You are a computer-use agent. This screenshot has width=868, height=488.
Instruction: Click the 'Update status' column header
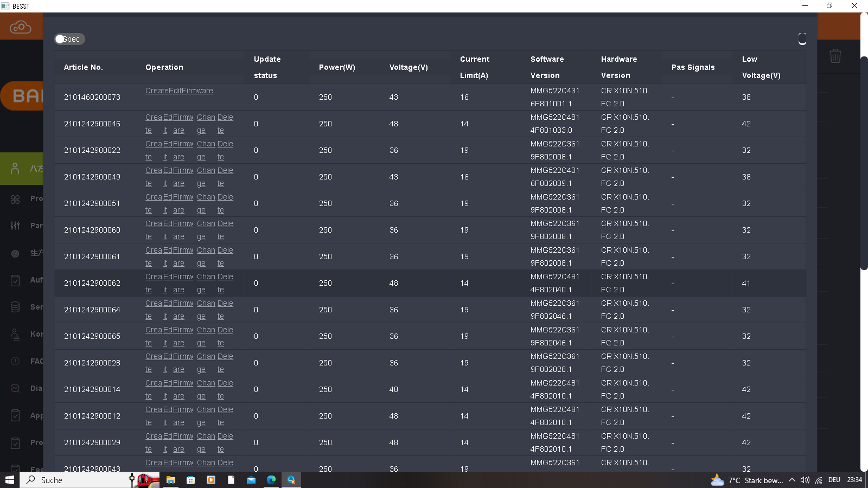[x=267, y=67]
